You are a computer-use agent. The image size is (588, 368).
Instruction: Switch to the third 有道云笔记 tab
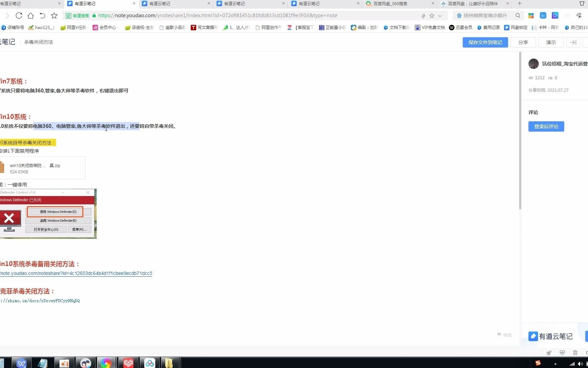coord(176,4)
